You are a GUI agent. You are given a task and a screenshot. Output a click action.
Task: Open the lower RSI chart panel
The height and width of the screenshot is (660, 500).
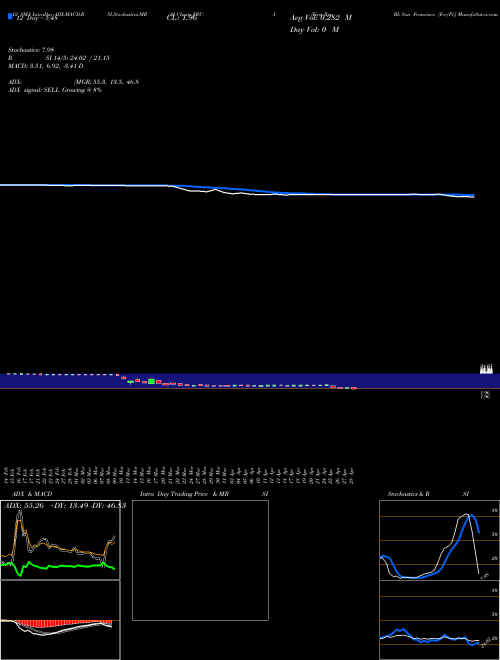439,620
